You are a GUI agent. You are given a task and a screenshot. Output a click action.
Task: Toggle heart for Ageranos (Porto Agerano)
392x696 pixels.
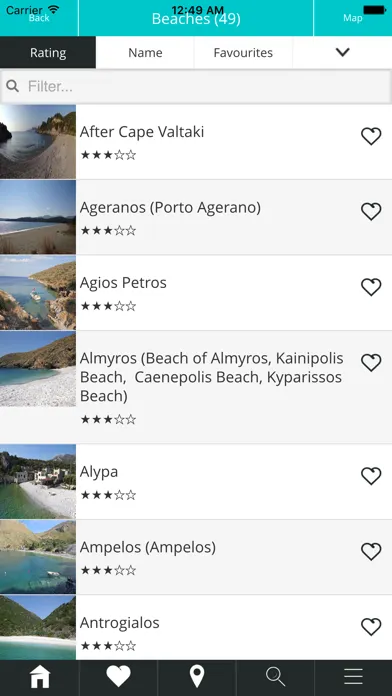[x=371, y=212]
